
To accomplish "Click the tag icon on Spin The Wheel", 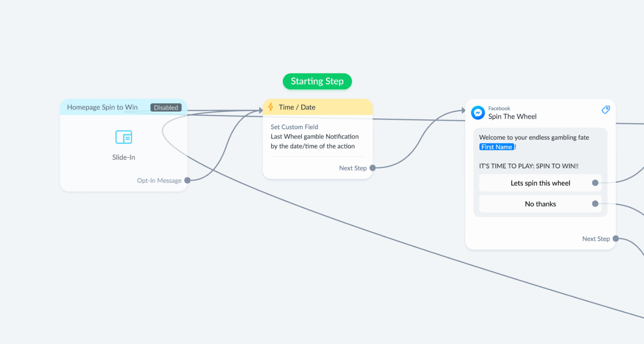I will click(605, 110).
